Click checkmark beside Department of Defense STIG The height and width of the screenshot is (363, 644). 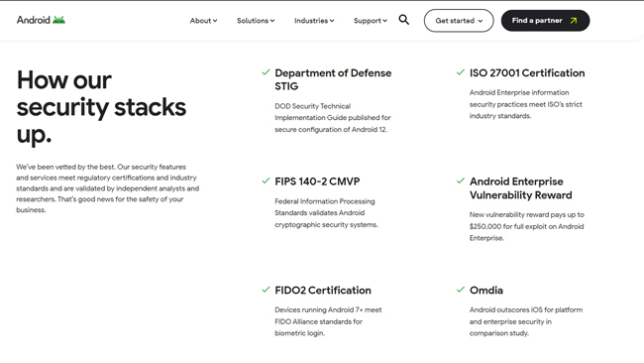click(x=266, y=72)
